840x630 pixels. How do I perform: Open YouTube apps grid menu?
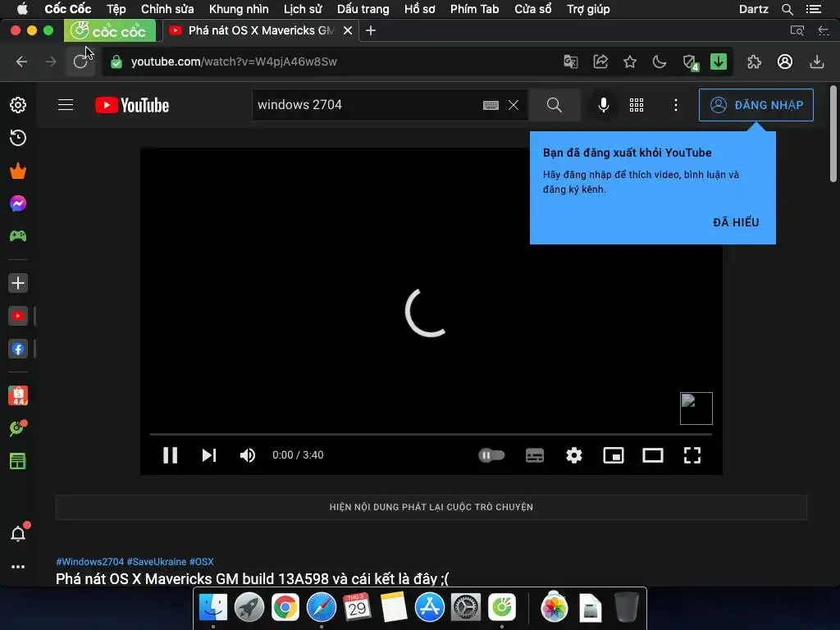click(x=637, y=105)
